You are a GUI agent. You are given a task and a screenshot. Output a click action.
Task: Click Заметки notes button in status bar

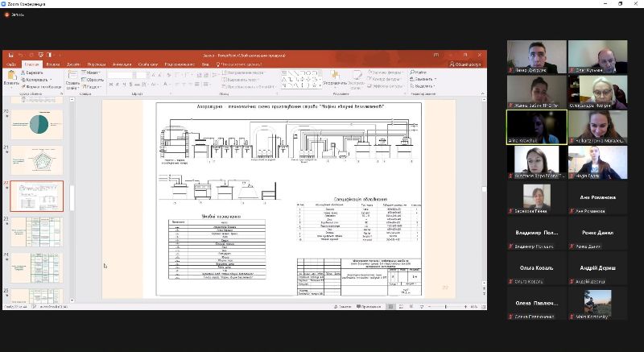pyautogui.click(x=343, y=307)
